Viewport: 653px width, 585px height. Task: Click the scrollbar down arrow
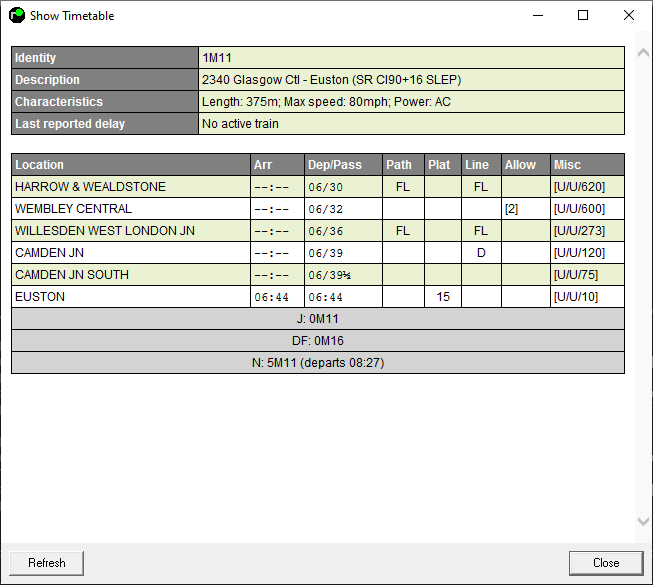(643, 521)
